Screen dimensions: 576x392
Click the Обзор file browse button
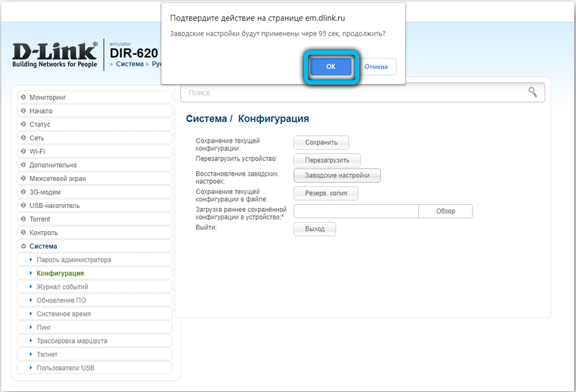click(x=445, y=211)
